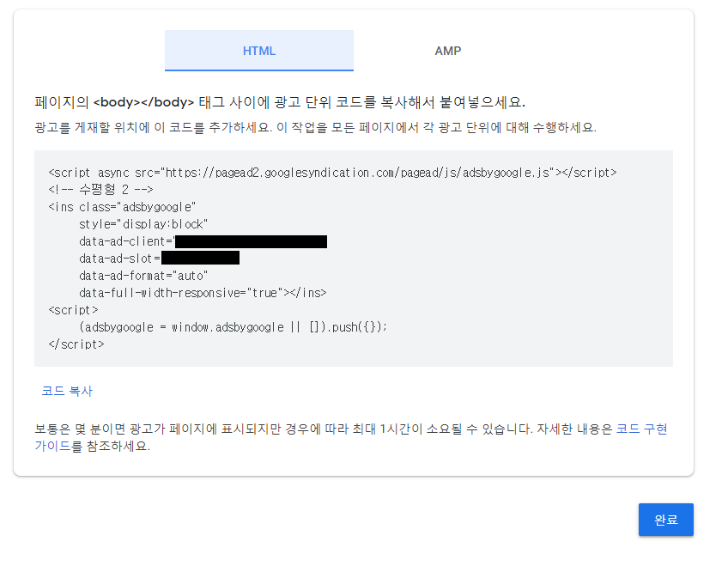The image size is (728, 566).
Task: Click the adsbygoogle push code line
Action: pyautogui.click(x=233, y=327)
